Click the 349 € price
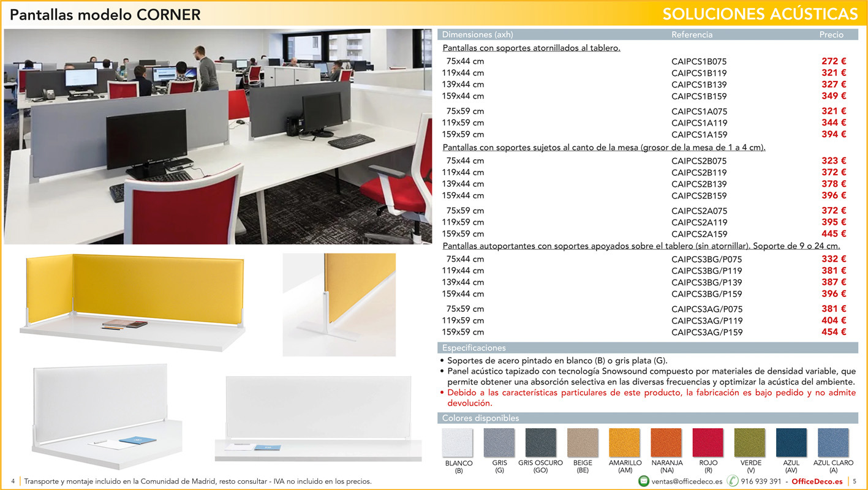The image size is (868, 490). coord(834,96)
